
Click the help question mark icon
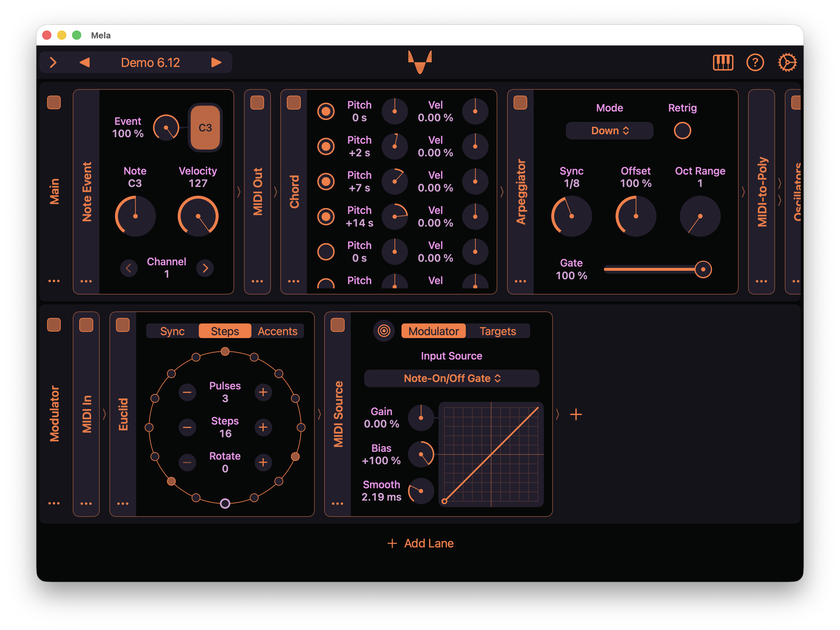pyautogui.click(x=755, y=62)
